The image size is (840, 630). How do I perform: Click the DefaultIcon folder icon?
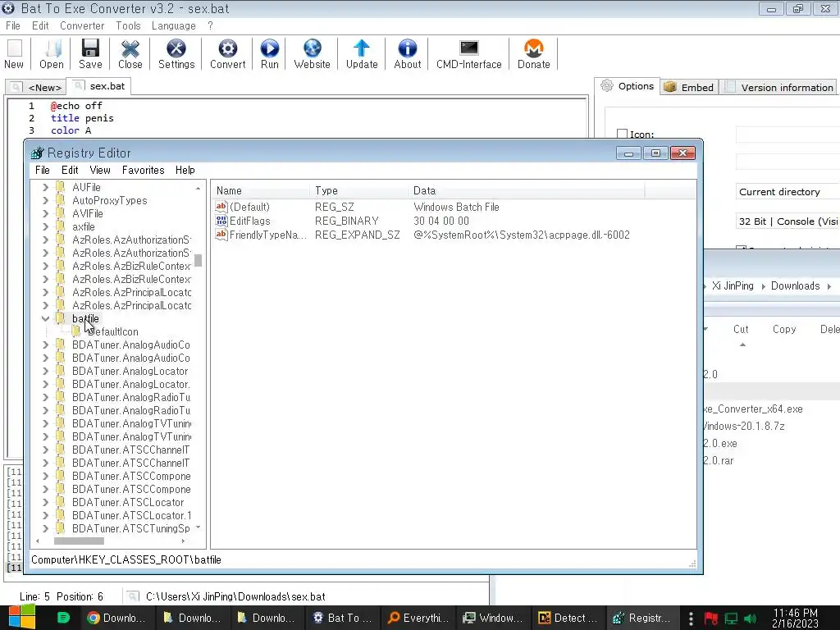[x=77, y=331]
